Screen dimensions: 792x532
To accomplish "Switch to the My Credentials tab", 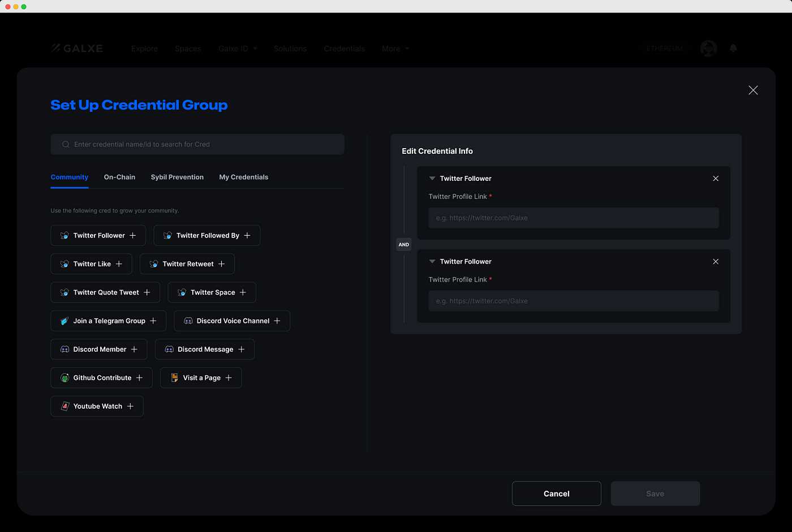I will tap(244, 177).
